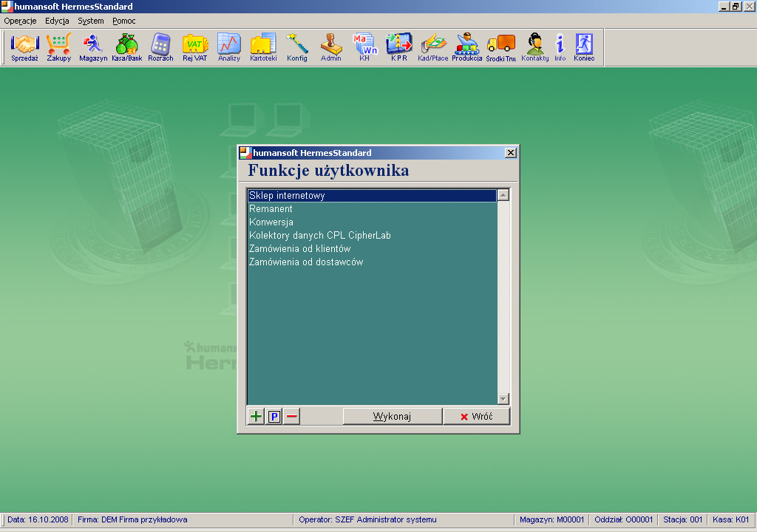Open the Analizy chart module
Screen dimensions: 757x532
coord(229,47)
